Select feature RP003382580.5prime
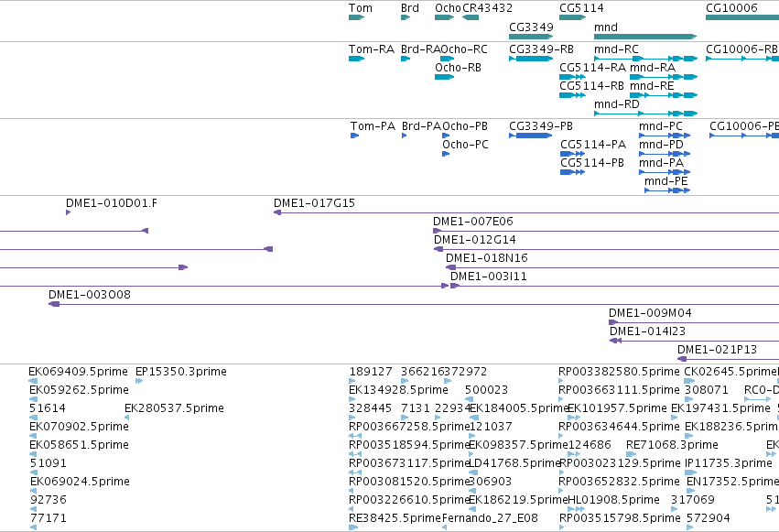 [561, 381]
